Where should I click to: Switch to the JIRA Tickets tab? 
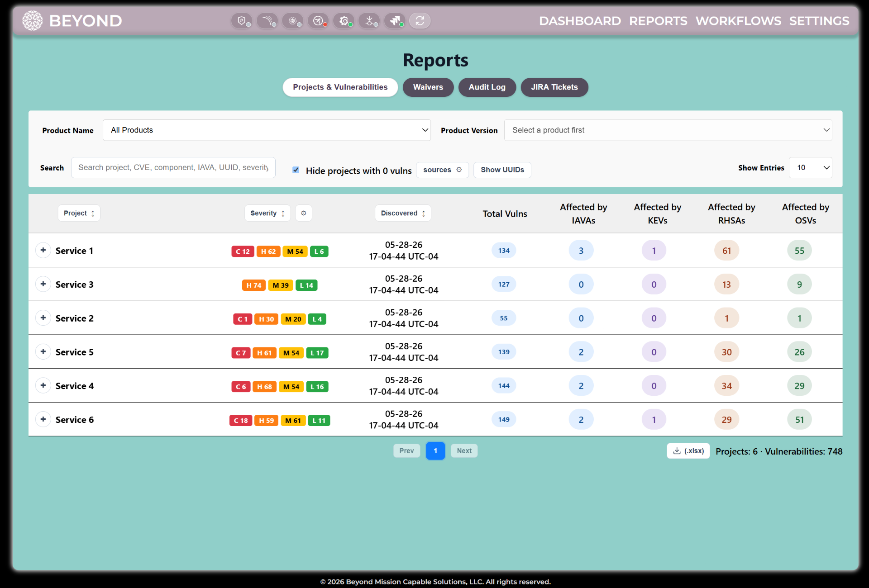coord(554,87)
